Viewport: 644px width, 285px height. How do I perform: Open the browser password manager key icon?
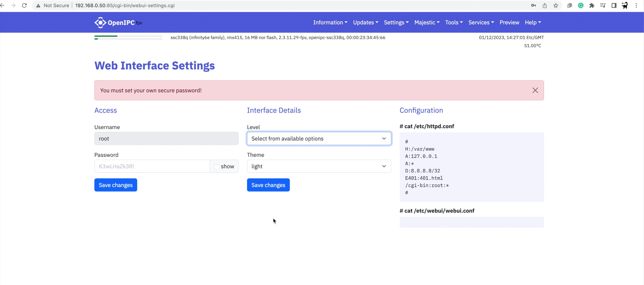[x=533, y=5]
